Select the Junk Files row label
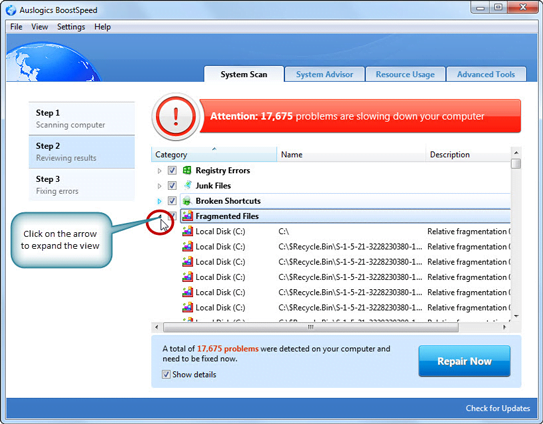Image resolution: width=543 pixels, height=424 pixels. [x=213, y=186]
